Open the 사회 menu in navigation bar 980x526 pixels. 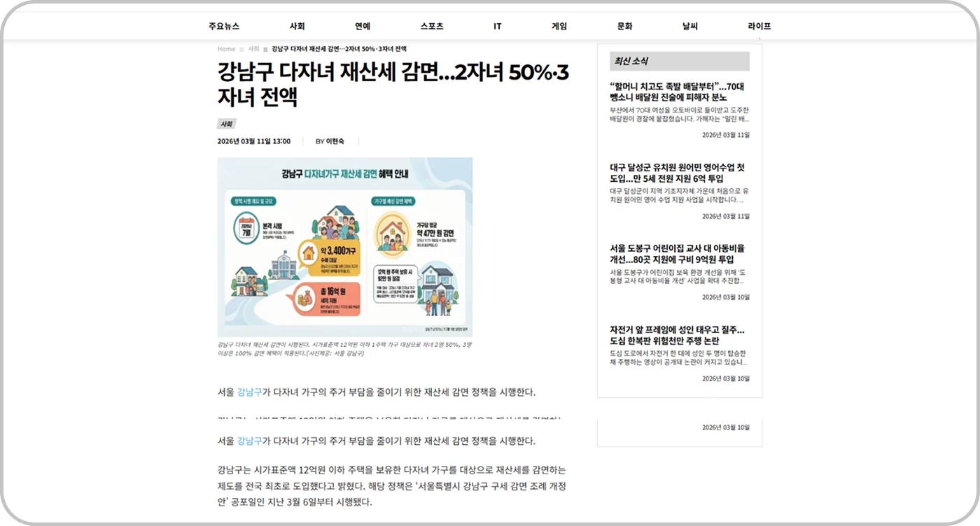pos(297,27)
